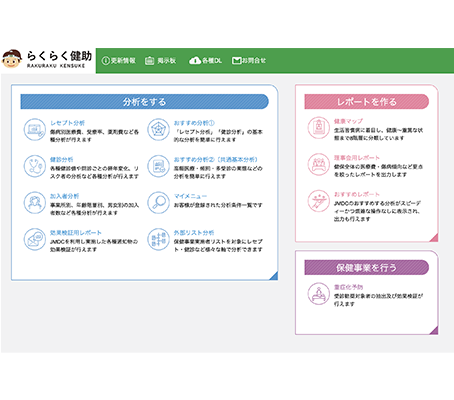The width and height of the screenshot is (454, 400).
Task: Click the らくらく健助 logo
Action: pyautogui.click(x=47, y=59)
